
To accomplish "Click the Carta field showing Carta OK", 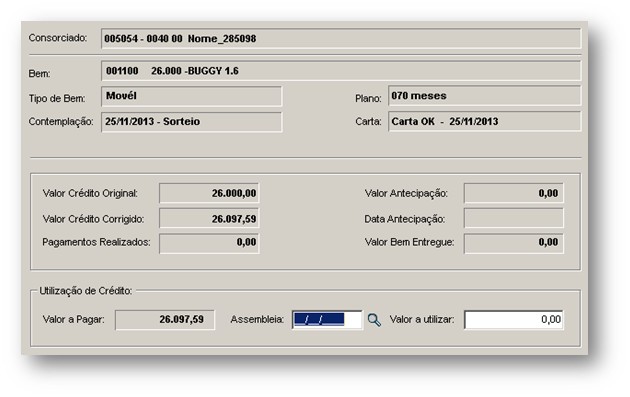I will coord(485,121).
